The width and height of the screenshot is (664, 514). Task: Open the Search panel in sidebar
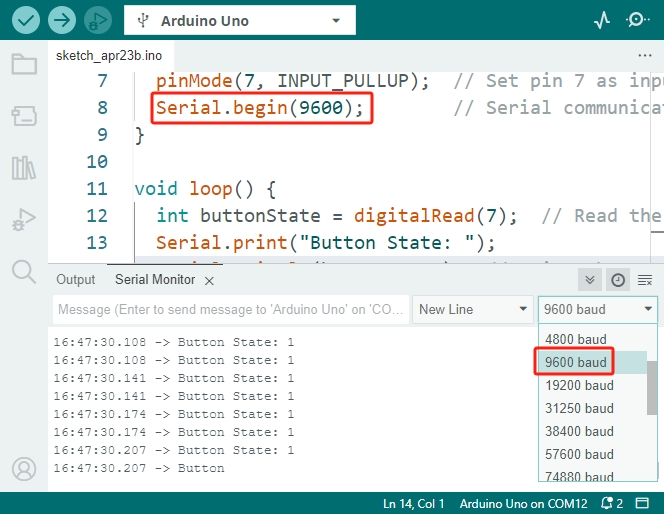[24, 271]
